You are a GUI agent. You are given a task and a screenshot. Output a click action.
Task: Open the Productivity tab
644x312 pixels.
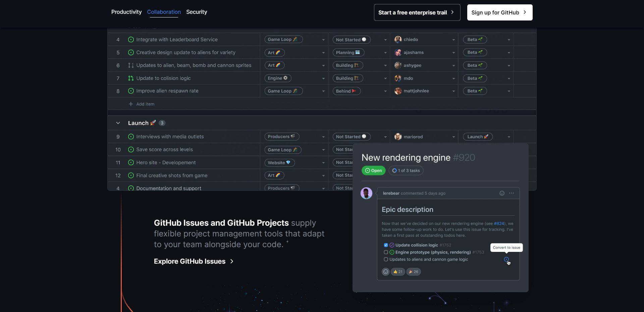[x=126, y=12]
